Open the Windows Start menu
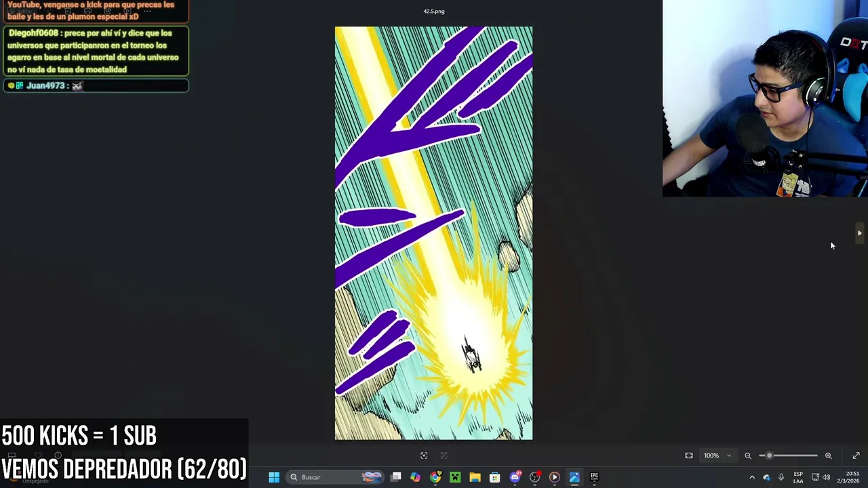The image size is (868, 488). (x=274, y=477)
